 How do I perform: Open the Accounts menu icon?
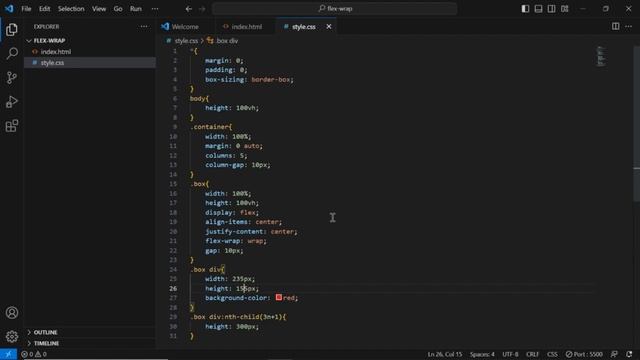pyautogui.click(x=12, y=313)
